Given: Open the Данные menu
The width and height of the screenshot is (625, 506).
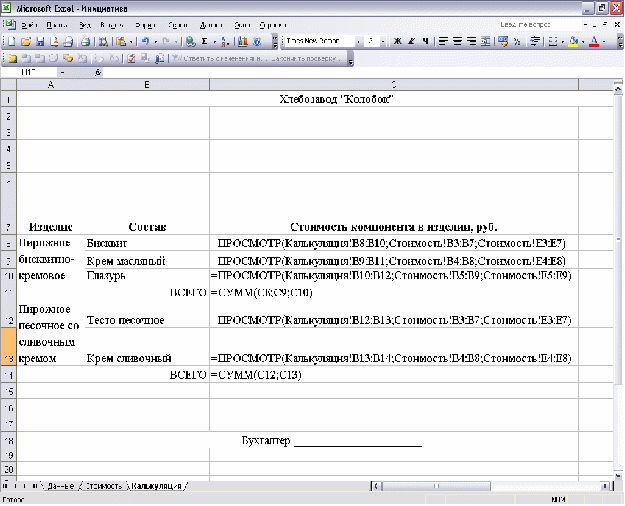Looking at the screenshot, I should 211,25.
